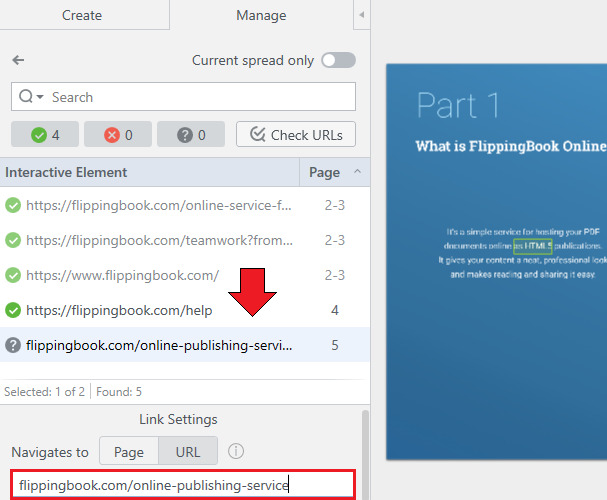
Task: Click the Link Settings panel scrollbar
Action: pyautogui.click(x=365, y=455)
